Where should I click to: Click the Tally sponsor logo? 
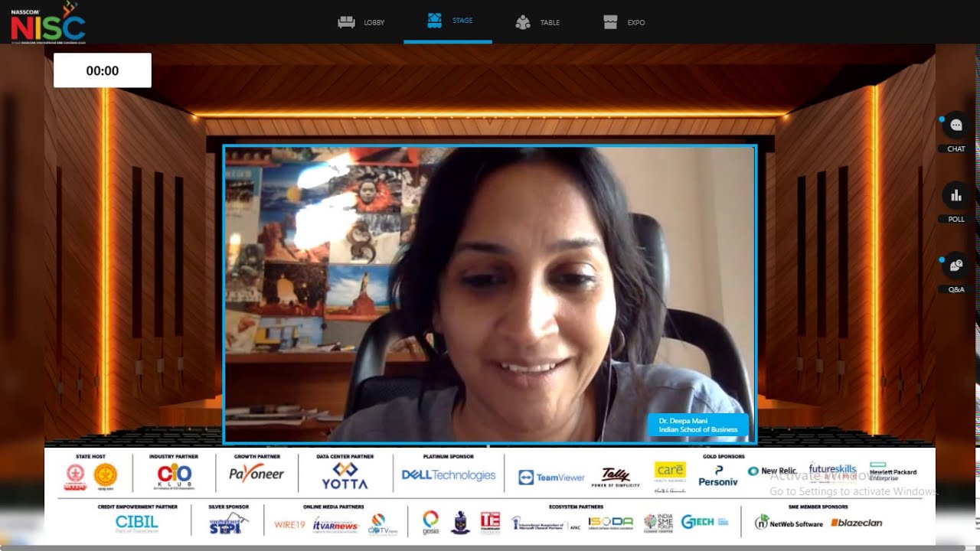(616, 478)
